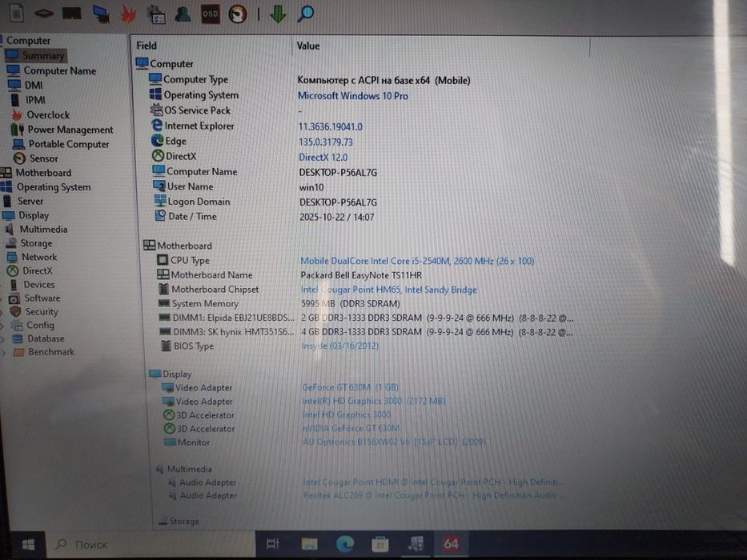The width and height of the screenshot is (747, 560).
Task: Open the Microsoft Windows 10 Pro link
Action: click(353, 96)
